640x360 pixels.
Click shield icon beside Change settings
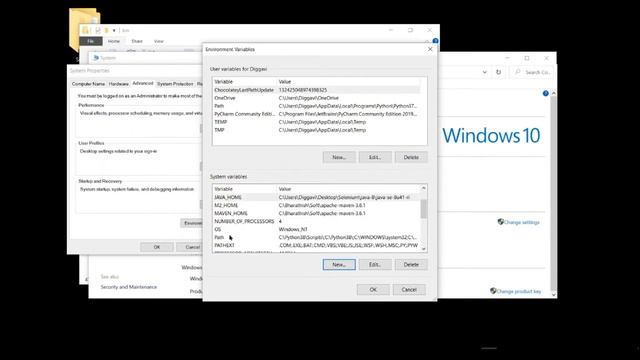(x=500, y=222)
